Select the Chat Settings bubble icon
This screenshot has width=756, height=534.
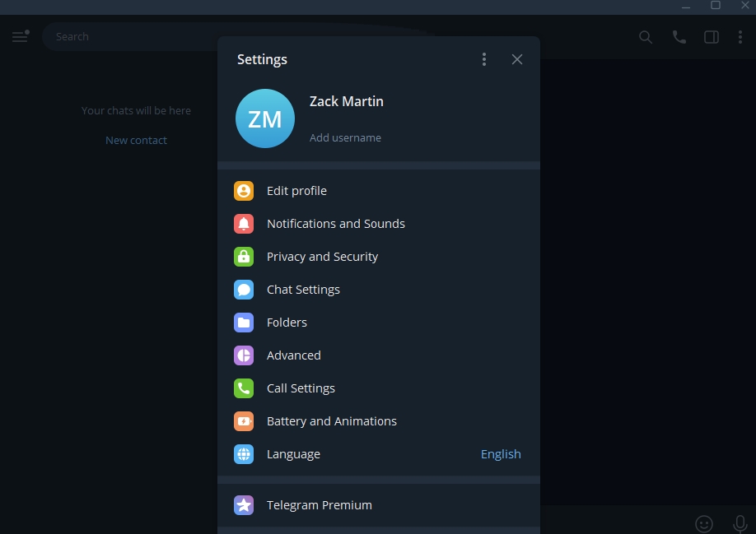(244, 290)
